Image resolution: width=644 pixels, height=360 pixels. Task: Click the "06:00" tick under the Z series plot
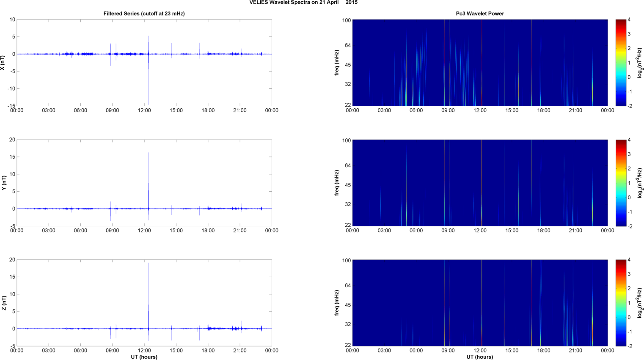(80, 351)
